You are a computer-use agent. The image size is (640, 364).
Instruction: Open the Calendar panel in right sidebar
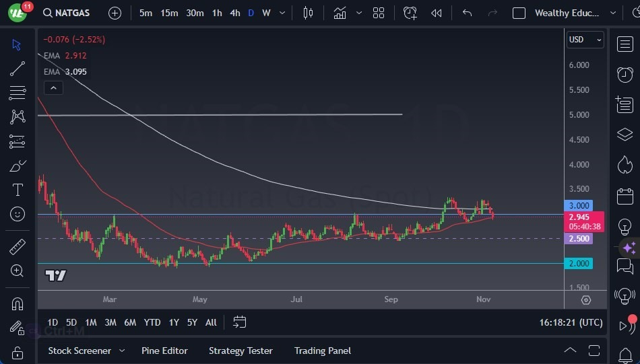625,196
